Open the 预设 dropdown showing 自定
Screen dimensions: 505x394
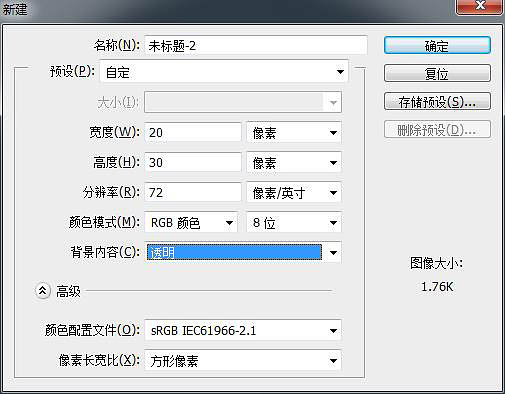click(224, 72)
